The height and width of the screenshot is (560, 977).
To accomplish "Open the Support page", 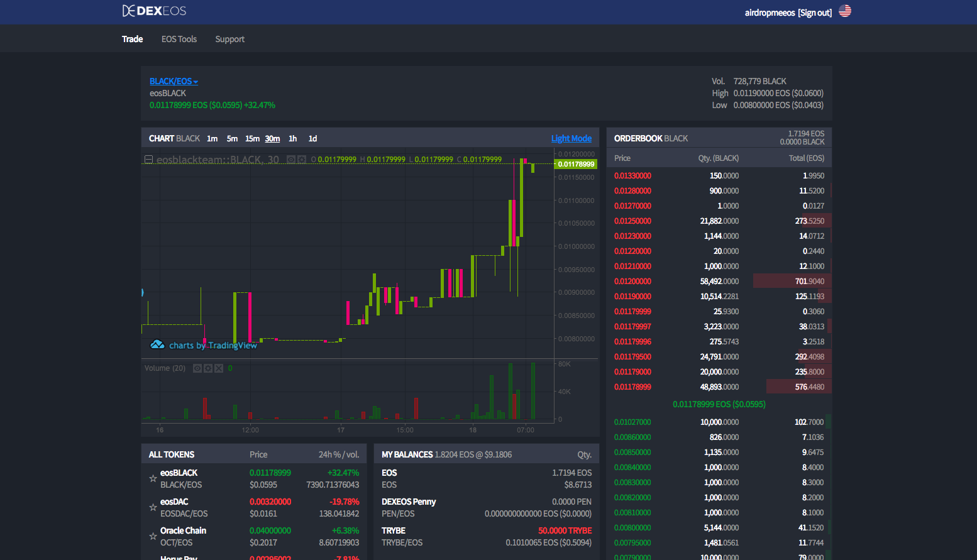I will [229, 39].
